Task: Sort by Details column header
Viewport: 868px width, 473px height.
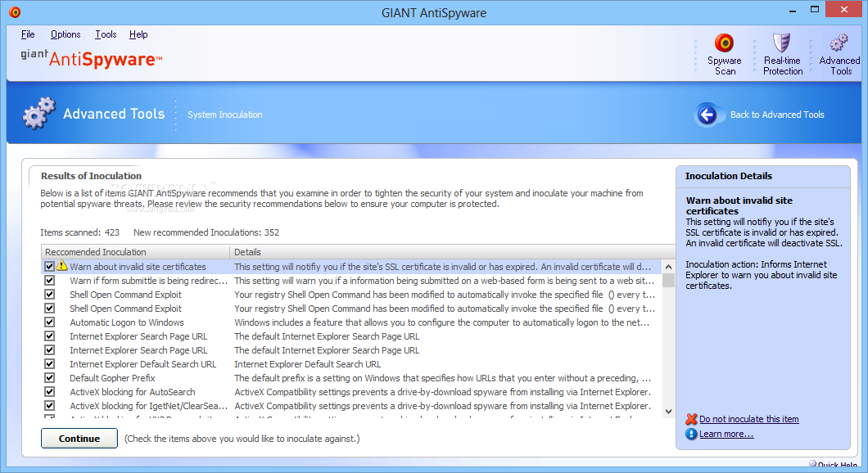Action: (x=452, y=252)
